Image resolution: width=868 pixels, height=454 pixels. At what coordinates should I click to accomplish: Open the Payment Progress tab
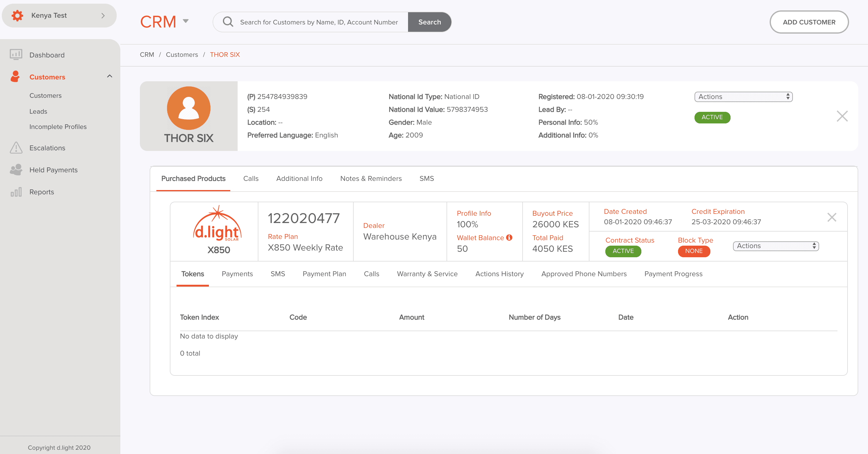click(673, 274)
